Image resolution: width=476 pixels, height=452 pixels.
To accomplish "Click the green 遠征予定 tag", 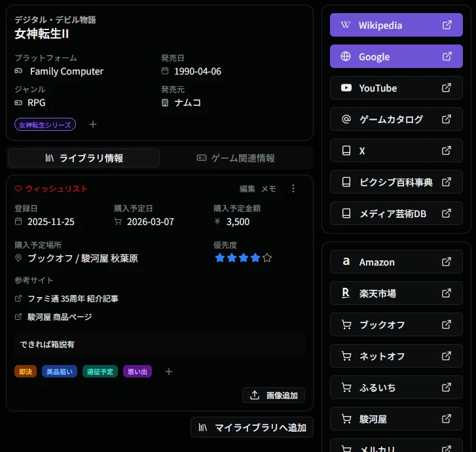I will 100,372.
